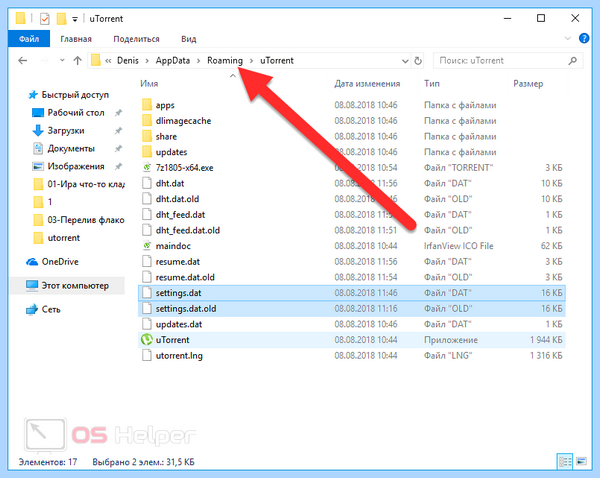Sort by Тип column header
The image size is (600, 478).
point(432,83)
